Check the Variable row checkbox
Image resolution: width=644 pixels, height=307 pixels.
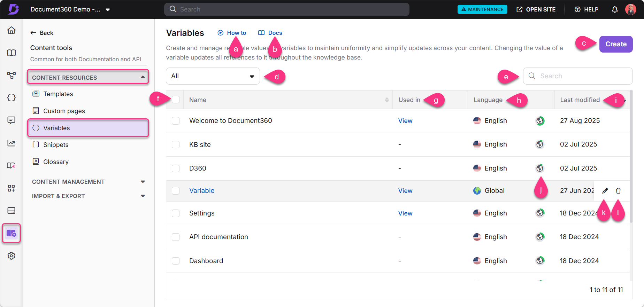pyautogui.click(x=176, y=191)
